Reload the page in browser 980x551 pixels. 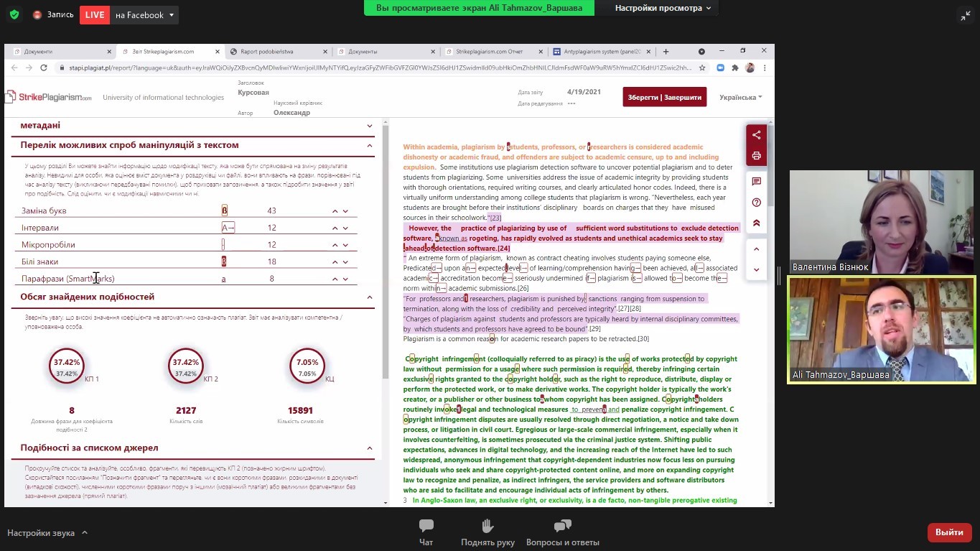coord(44,68)
